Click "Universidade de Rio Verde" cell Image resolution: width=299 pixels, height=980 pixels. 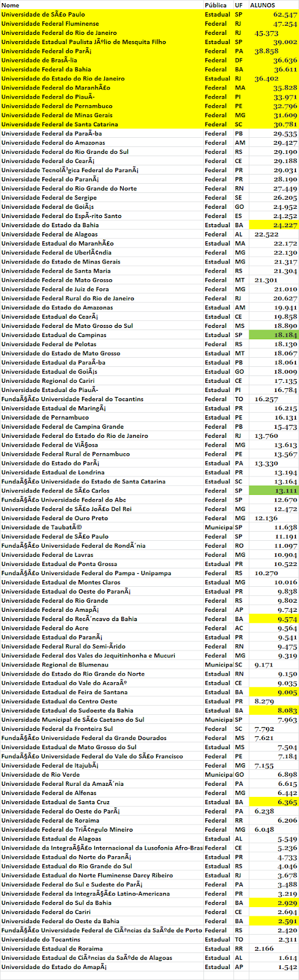[40, 775]
